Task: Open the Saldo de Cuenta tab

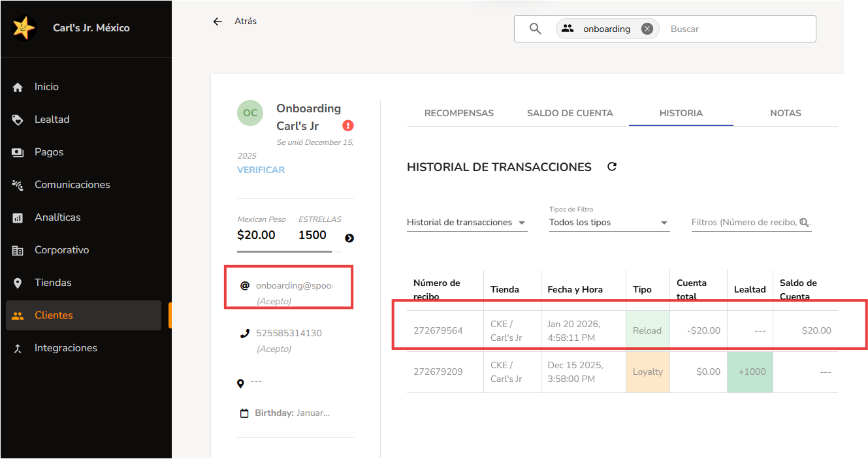Action: (570, 113)
